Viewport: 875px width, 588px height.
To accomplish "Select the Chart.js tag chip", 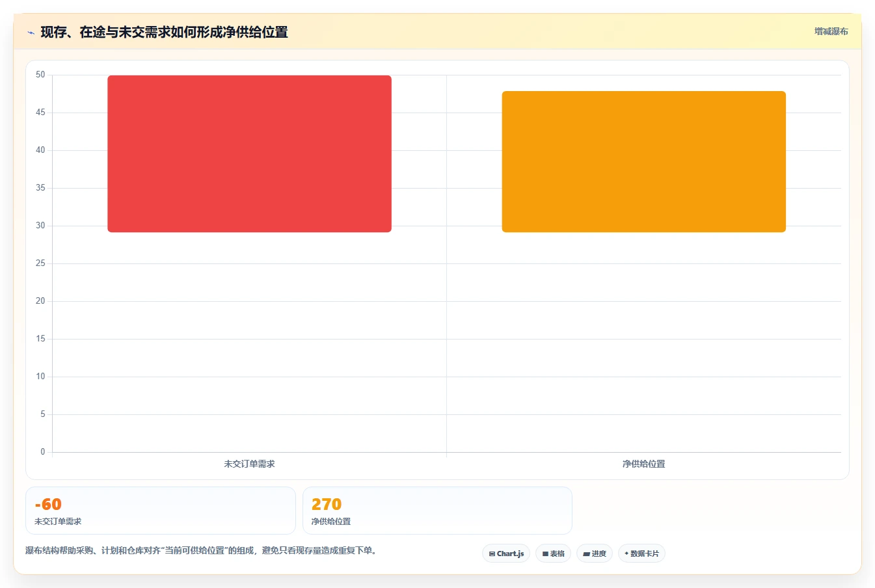I will pos(506,554).
